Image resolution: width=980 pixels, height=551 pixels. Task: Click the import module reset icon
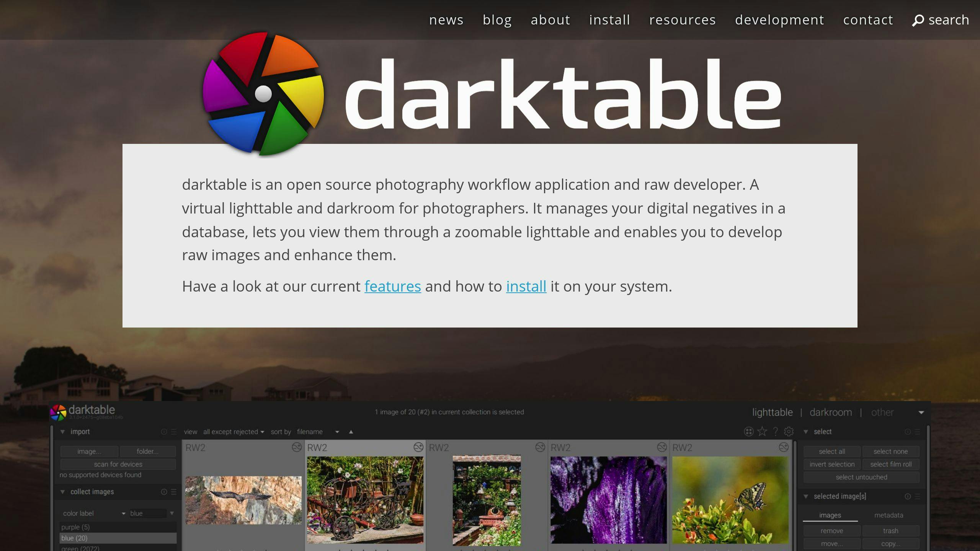coord(164,432)
